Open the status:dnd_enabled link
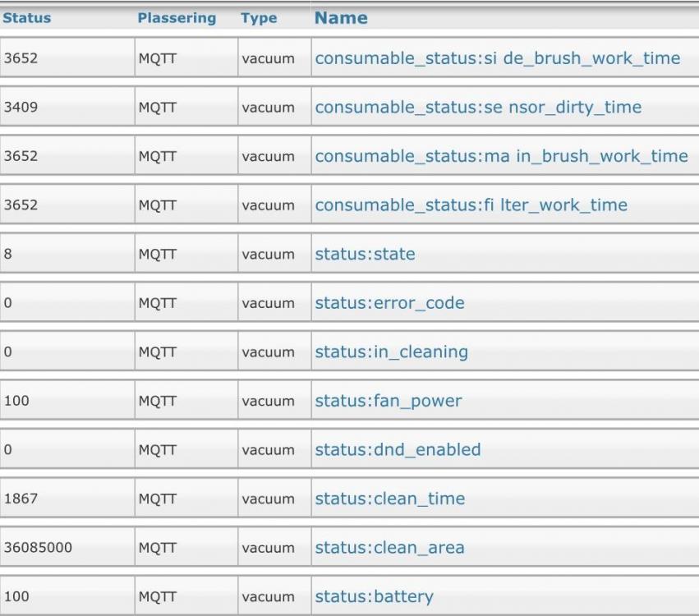The image size is (699, 616). (x=398, y=449)
